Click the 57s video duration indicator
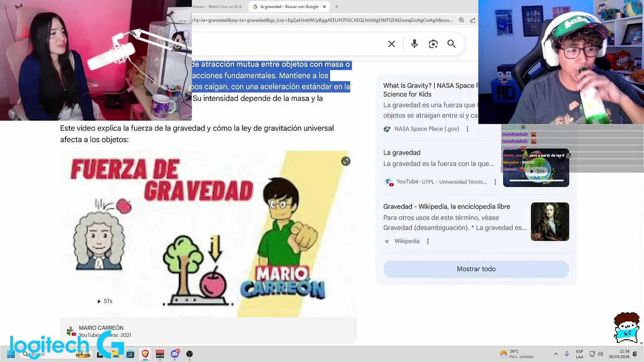Image resolution: width=644 pixels, height=362 pixels. tap(105, 301)
